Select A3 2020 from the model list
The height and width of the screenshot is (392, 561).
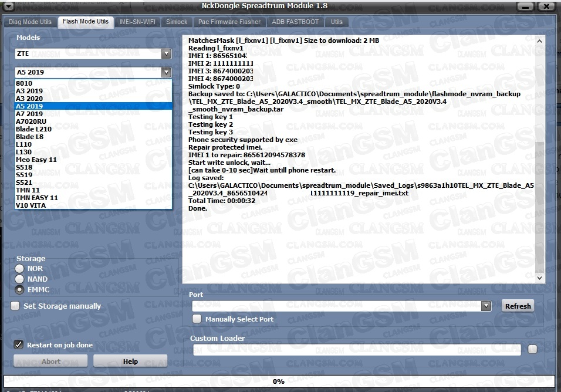[93, 99]
